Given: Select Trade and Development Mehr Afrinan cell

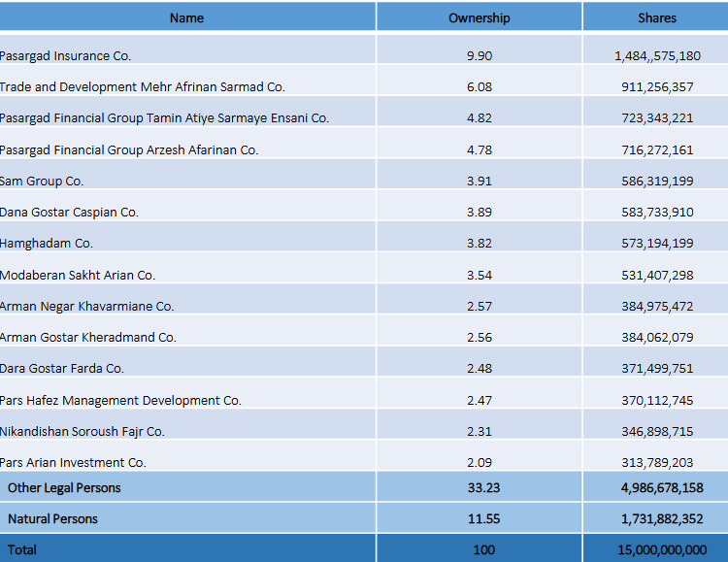Looking at the screenshot, I should click(143, 87).
